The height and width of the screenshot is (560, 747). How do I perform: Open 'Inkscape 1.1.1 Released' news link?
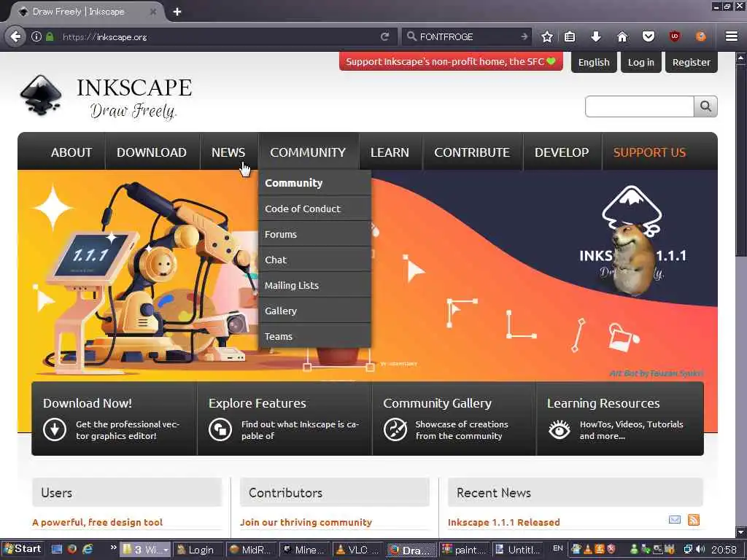[503, 522]
